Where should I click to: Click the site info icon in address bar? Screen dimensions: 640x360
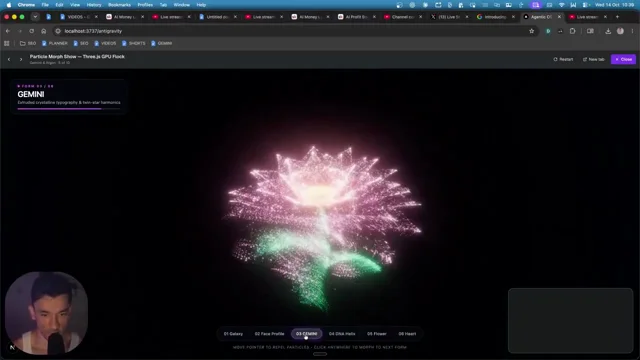click(58, 31)
